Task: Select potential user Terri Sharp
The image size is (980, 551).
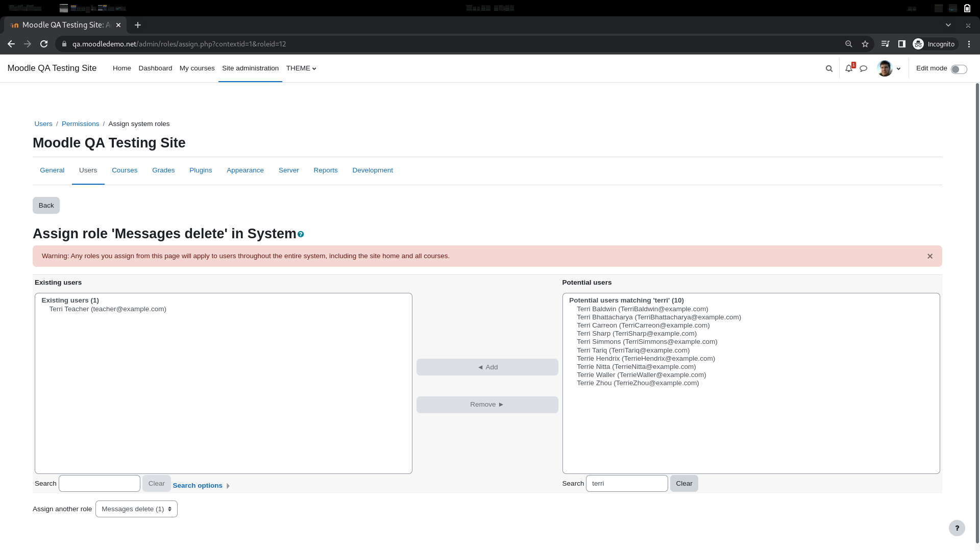Action: pyautogui.click(x=636, y=334)
